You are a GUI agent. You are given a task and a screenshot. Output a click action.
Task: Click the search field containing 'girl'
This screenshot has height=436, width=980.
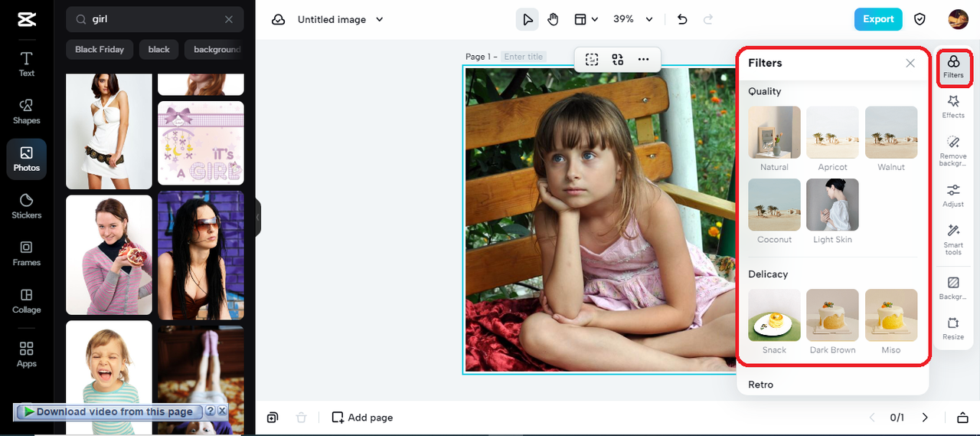click(155, 19)
